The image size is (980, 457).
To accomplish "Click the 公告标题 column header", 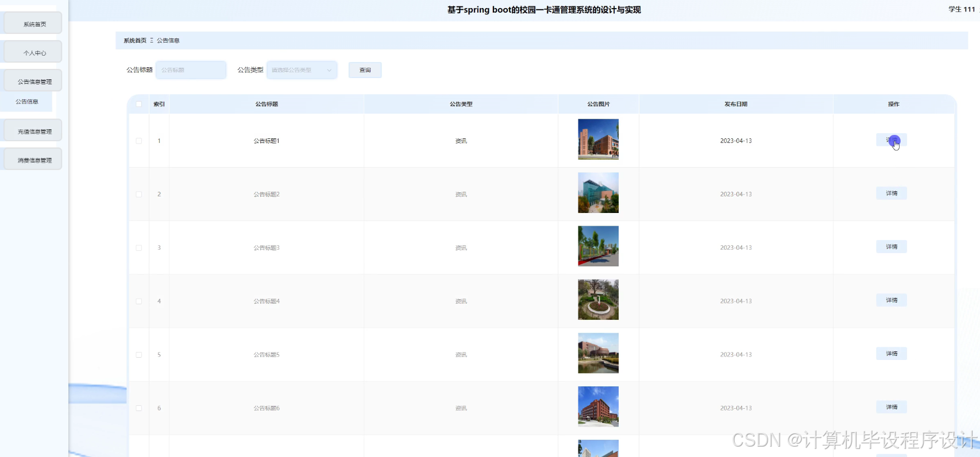I will (267, 104).
